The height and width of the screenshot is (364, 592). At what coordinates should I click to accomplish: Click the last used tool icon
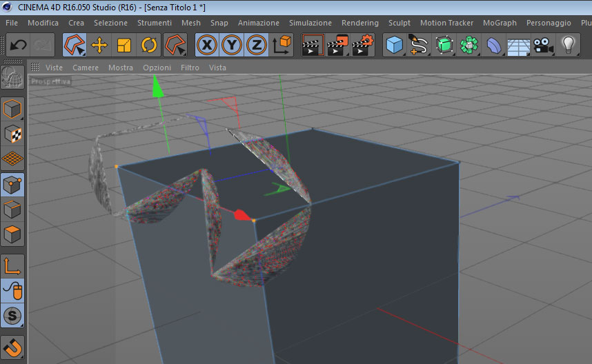pos(175,45)
